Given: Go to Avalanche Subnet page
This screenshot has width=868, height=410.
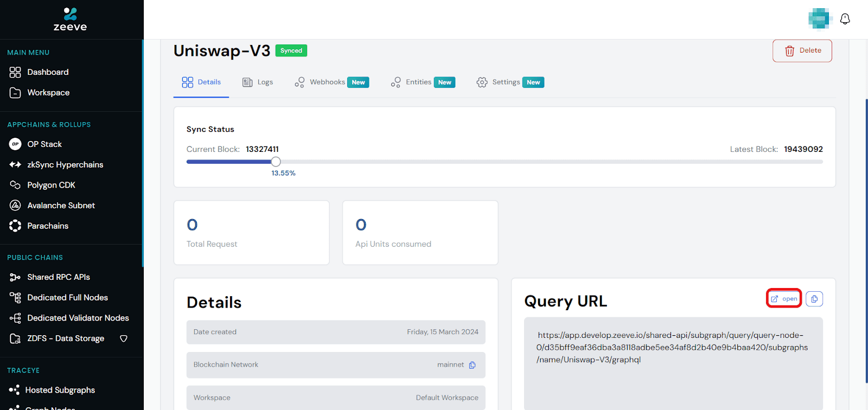Looking at the screenshot, I should [x=61, y=206].
